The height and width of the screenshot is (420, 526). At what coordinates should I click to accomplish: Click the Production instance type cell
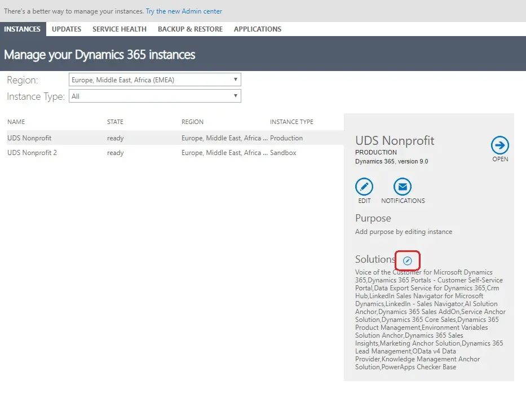(x=286, y=138)
